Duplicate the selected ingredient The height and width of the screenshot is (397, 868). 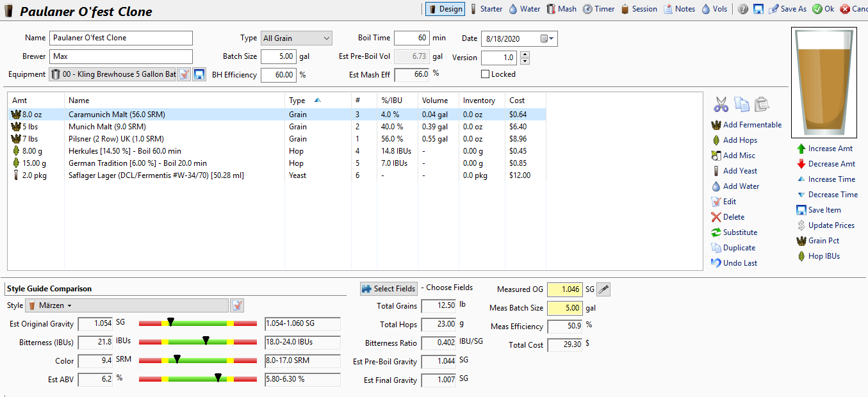733,248
